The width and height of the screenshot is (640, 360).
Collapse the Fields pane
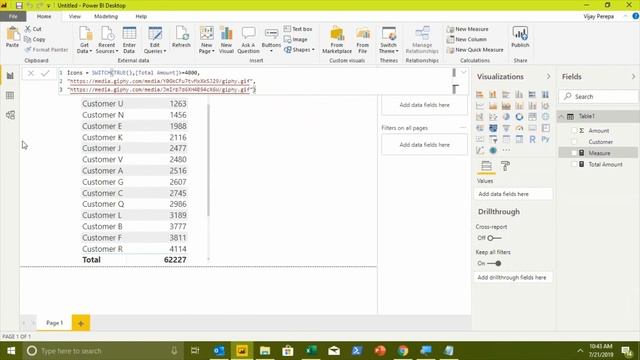tap(633, 77)
